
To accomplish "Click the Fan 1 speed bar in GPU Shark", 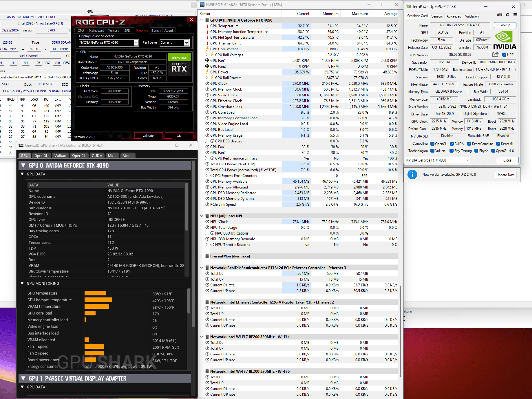I will pyautogui.click(x=94, y=347).
